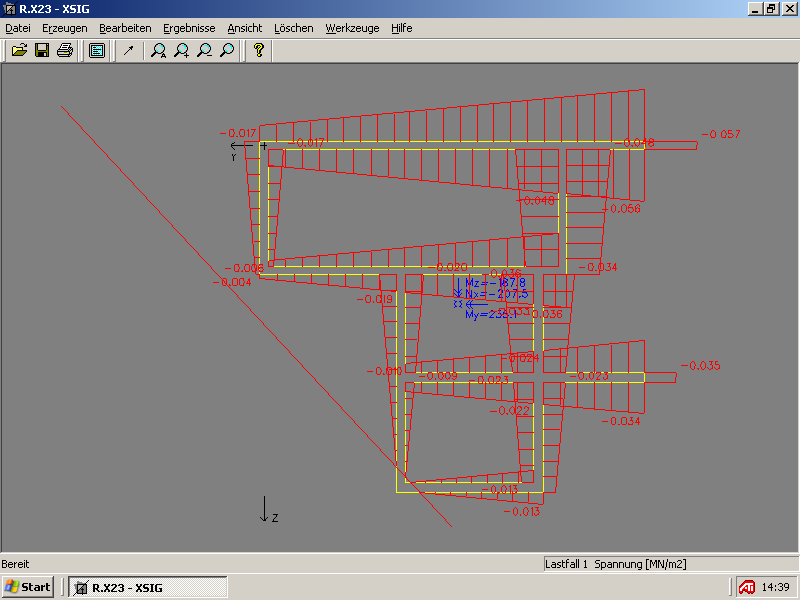
Task: Click stress value -0.004 label
Action: click(x=232, y=282)
